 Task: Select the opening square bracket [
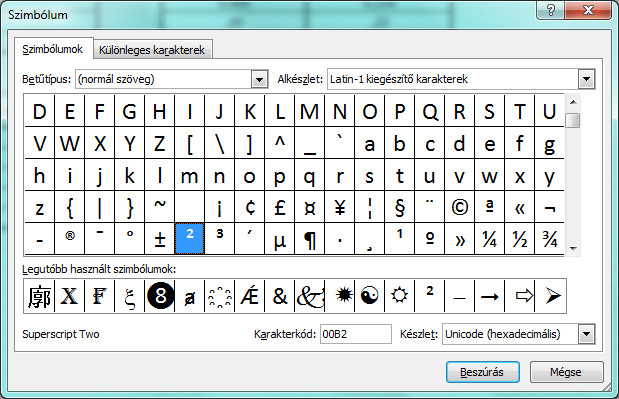[x=189, y=144]
